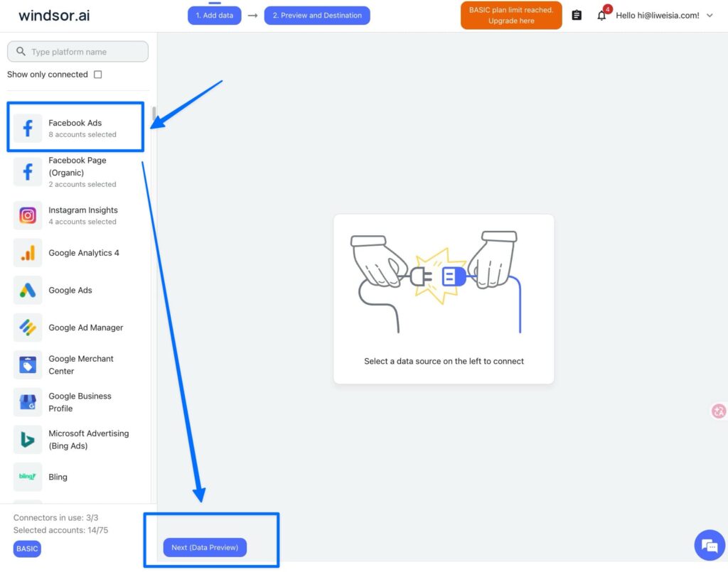Click the Google Ad Manager icon
The width and height of the screenshot is (728, 572).
[28, 328]
